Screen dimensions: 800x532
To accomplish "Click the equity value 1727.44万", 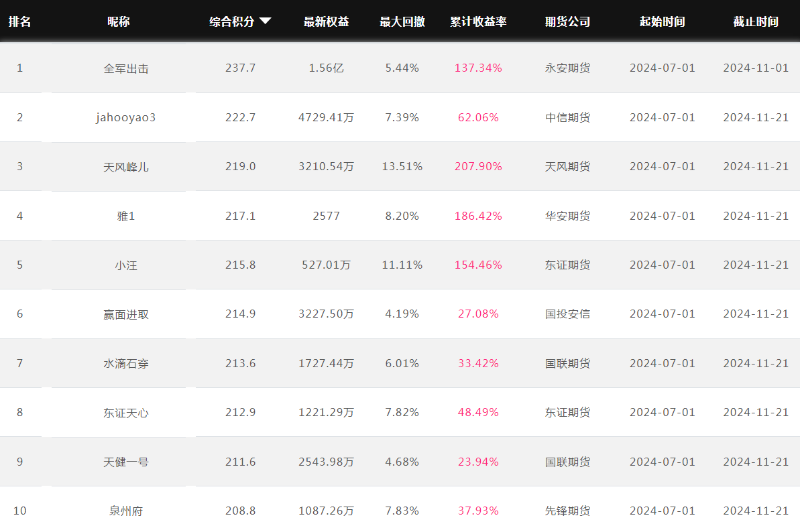I will [326, 363].
